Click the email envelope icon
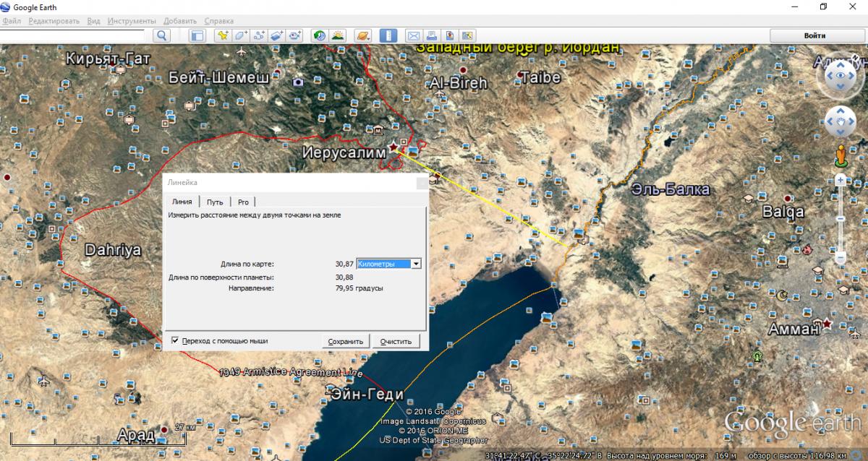This screenshot has height=461, width=868. coord(413,35)
